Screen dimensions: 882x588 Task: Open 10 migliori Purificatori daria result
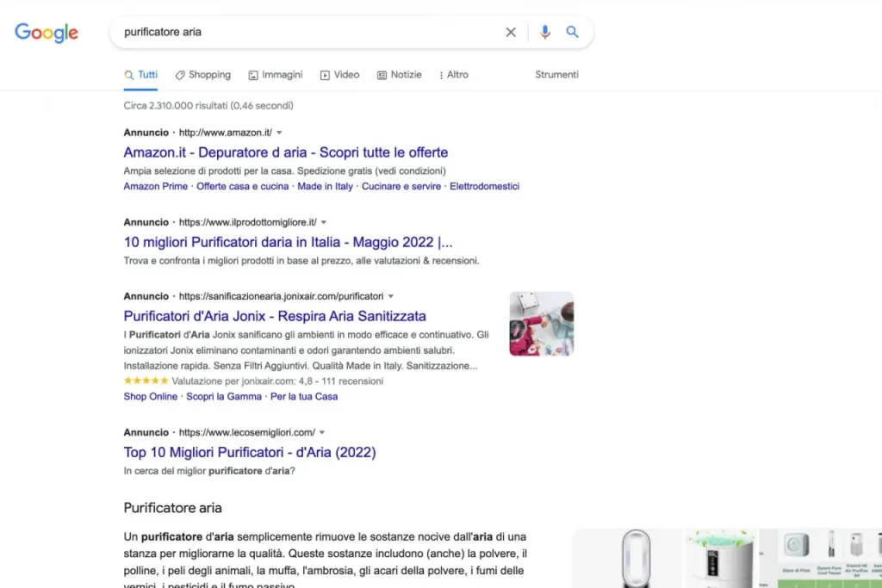click(288, 242)
